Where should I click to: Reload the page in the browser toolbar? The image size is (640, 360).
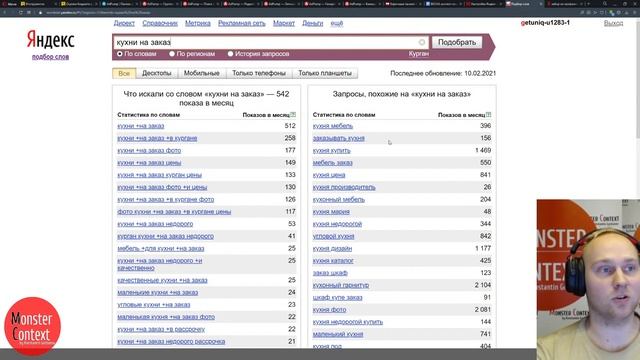click(20, 13)
